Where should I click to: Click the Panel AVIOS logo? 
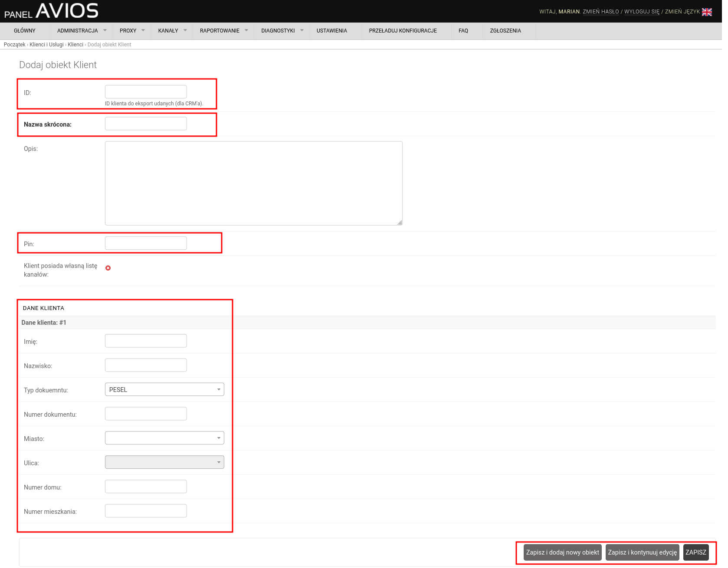51,11
